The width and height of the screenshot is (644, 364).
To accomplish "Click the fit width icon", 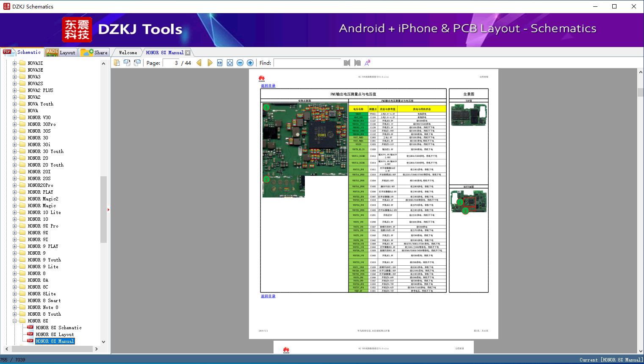I will pos(220,63).
